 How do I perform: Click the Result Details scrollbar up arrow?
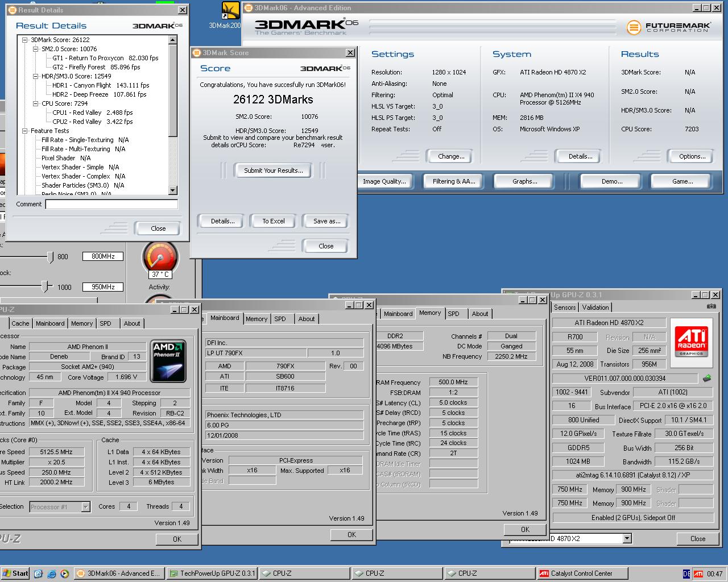(173, 40)
